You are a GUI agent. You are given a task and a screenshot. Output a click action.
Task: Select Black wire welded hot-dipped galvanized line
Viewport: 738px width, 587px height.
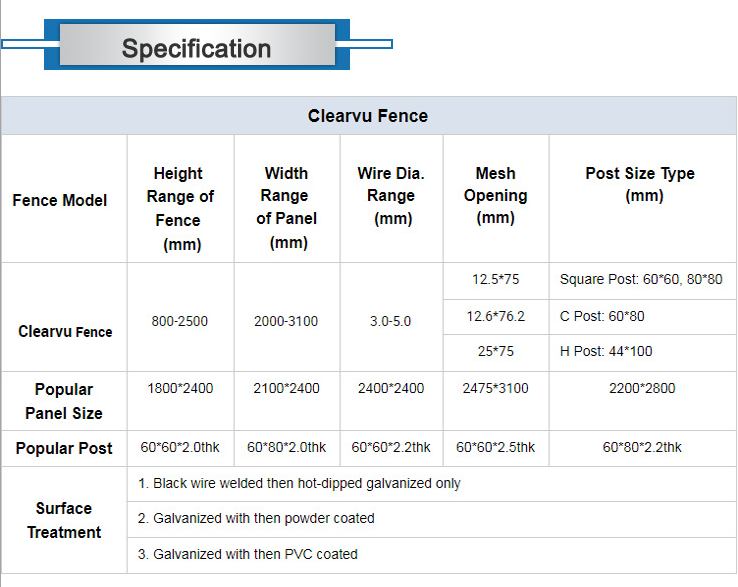(299, 483)
